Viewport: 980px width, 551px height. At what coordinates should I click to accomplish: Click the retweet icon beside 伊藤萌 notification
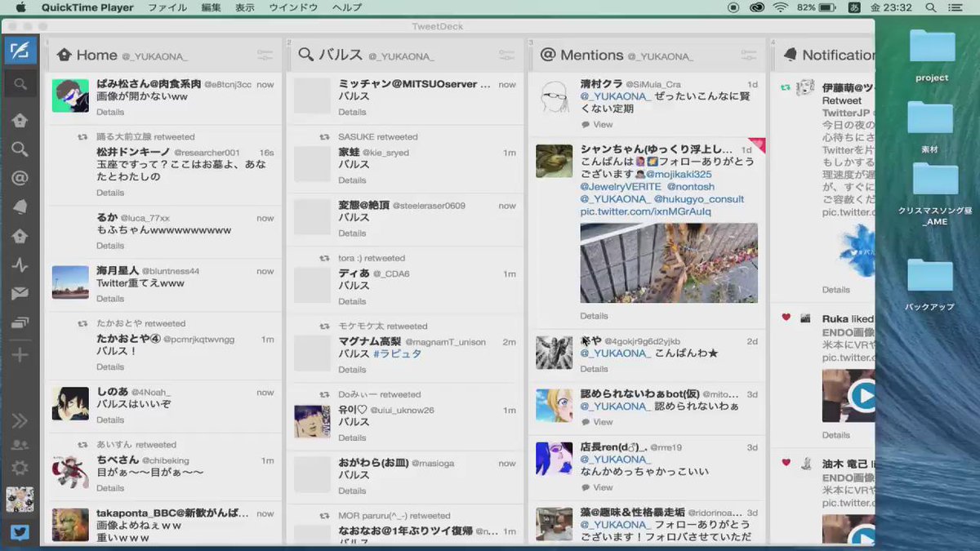[x=786, y=87]
